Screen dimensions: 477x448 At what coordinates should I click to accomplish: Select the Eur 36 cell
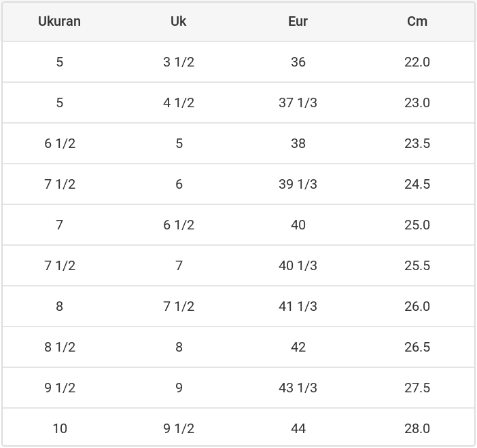coord(298,62)
